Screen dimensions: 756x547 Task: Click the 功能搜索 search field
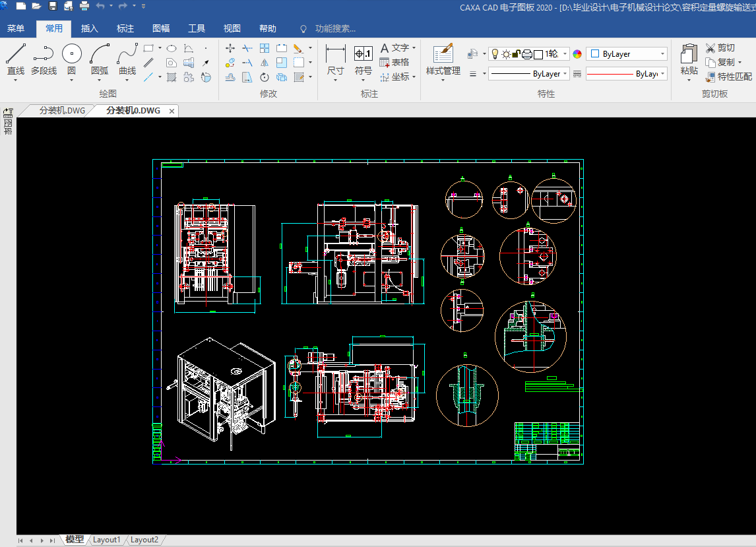pyautogui.click(x=336, y=28)
